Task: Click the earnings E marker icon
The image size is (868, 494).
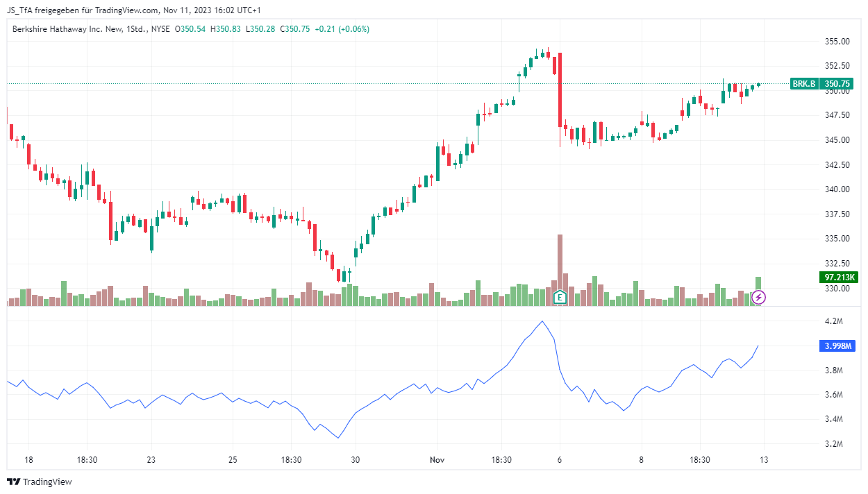Action: point(560,298)
